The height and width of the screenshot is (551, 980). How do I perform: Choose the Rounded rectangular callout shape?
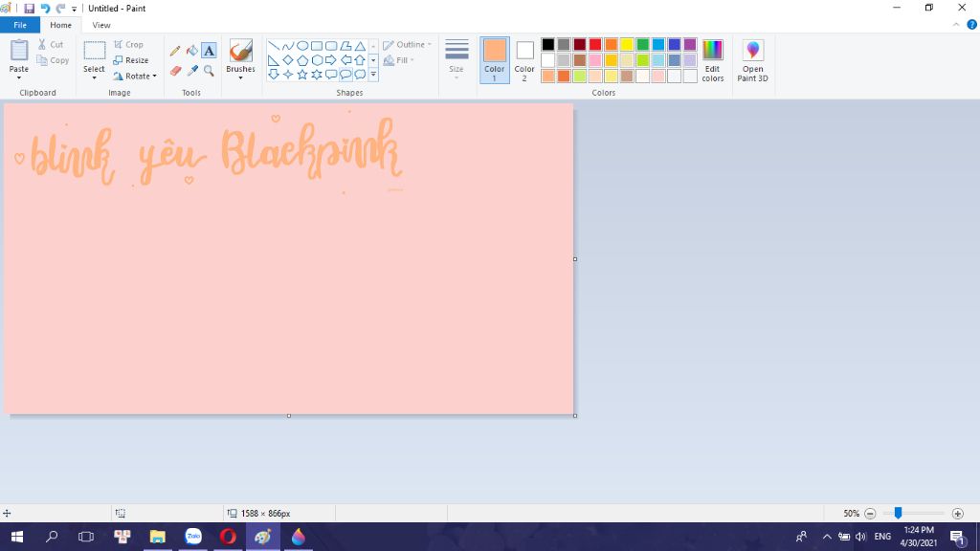(x=331, y=75)
